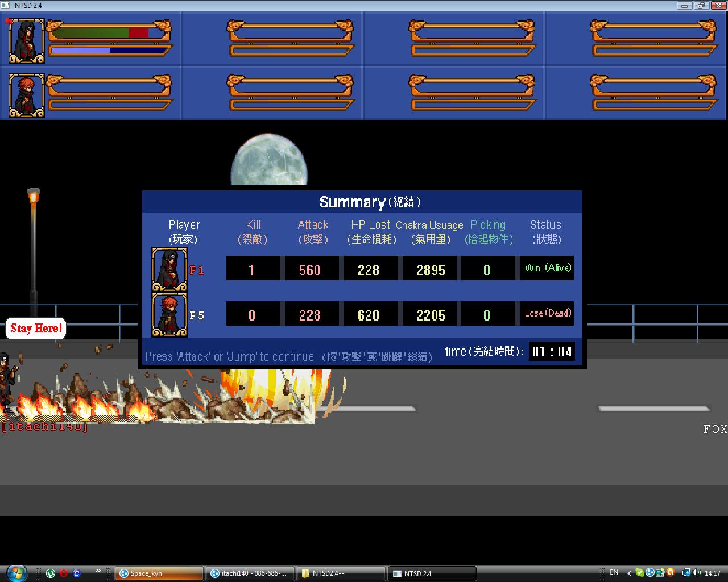Click P5 portrait in Summary table
The width and height of the screenshot is (728, 582).
(169, 315)
